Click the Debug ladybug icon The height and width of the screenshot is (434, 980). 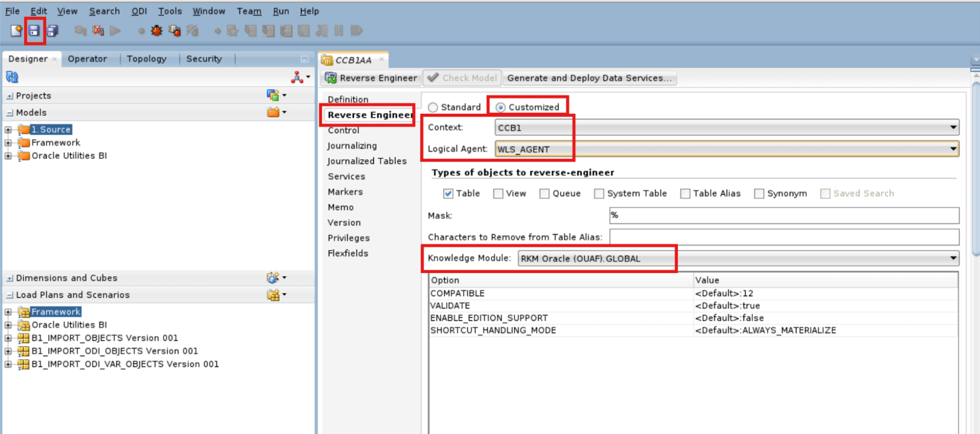click(x=156, y=30)
